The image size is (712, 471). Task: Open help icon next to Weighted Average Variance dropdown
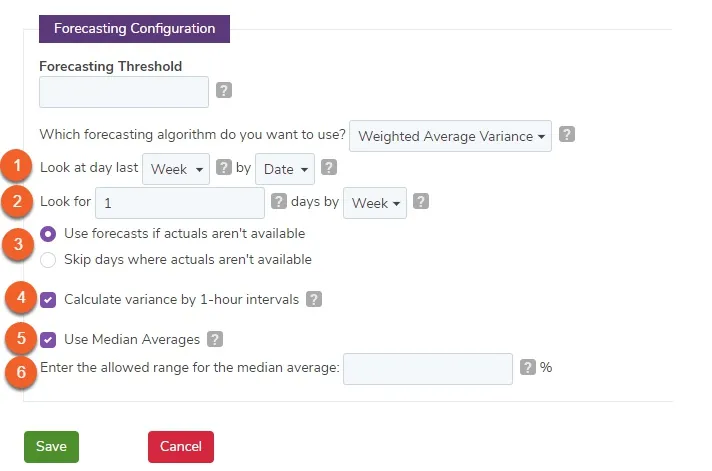[566, 134]
